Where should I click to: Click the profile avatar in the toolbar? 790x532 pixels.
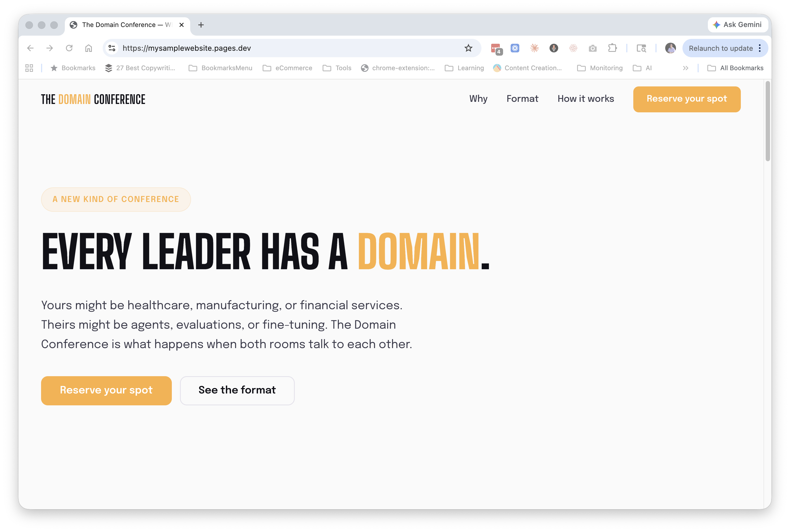coord(670,48)
